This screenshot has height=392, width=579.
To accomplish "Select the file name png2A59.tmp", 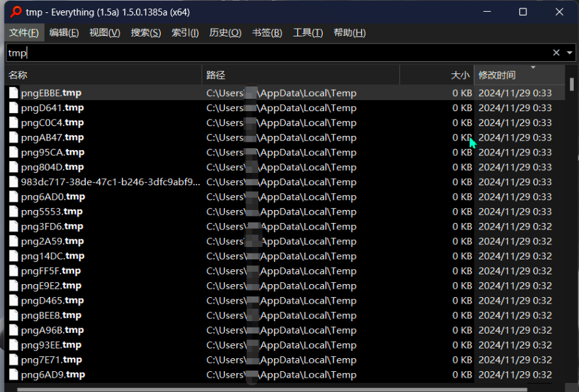I will point(53,241).
